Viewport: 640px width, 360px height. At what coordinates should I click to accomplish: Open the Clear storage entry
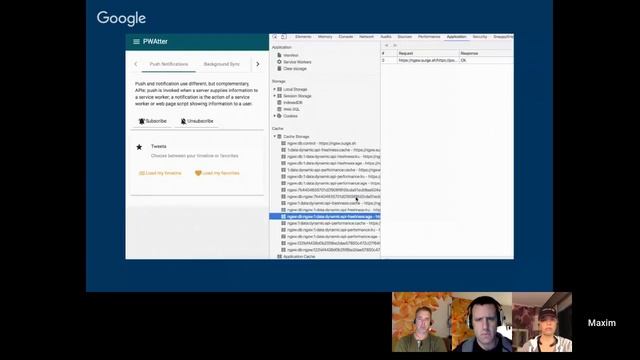coord(295,69)
